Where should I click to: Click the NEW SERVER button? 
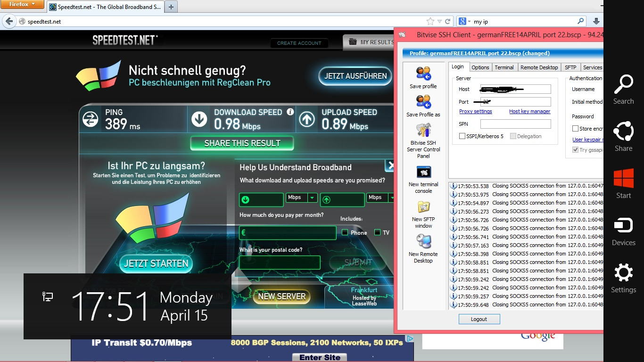click(281, 296)
